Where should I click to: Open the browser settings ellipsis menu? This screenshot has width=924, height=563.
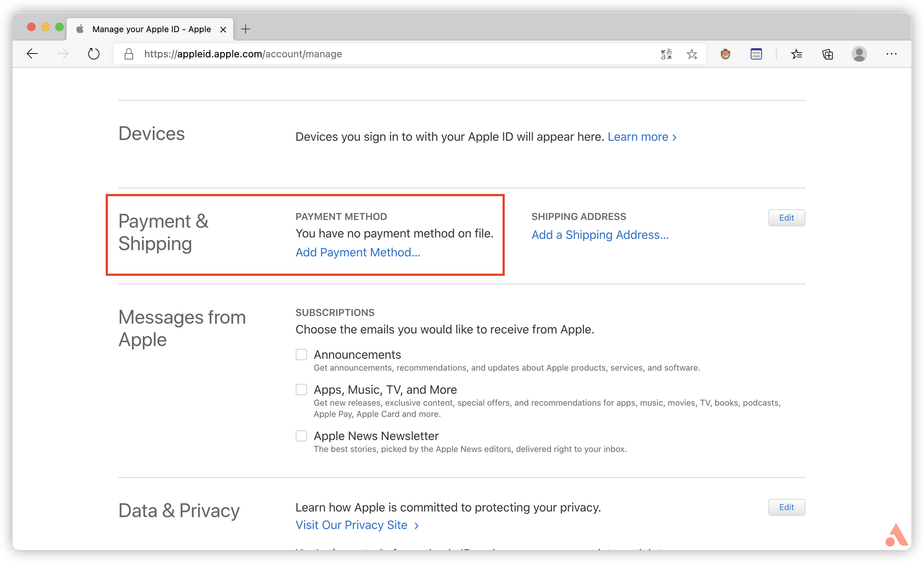coord(891,54)
